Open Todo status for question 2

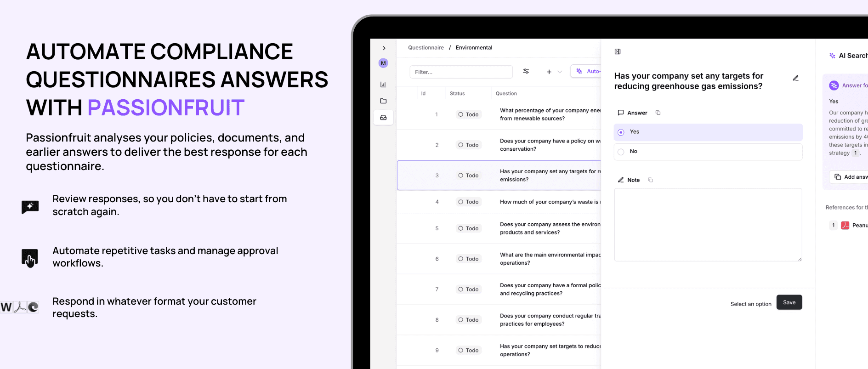coord(468,145)
